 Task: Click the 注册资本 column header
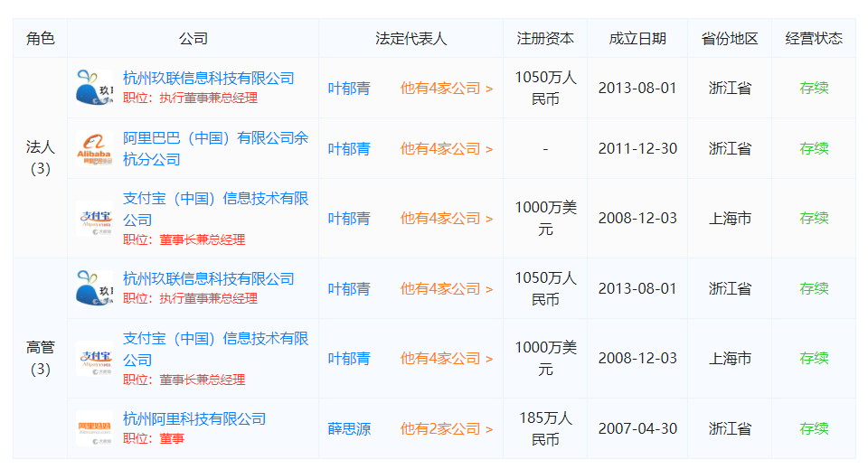[544, 38]
